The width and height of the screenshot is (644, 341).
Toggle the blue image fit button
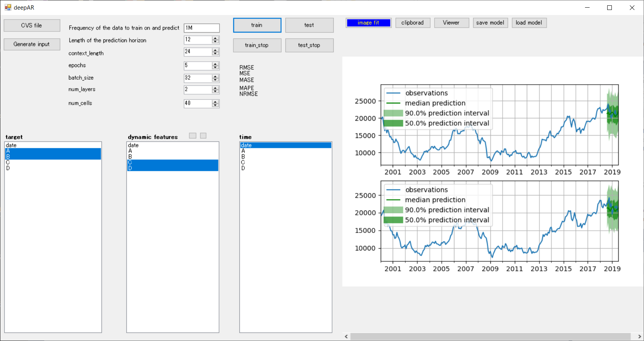coord(368,23)
